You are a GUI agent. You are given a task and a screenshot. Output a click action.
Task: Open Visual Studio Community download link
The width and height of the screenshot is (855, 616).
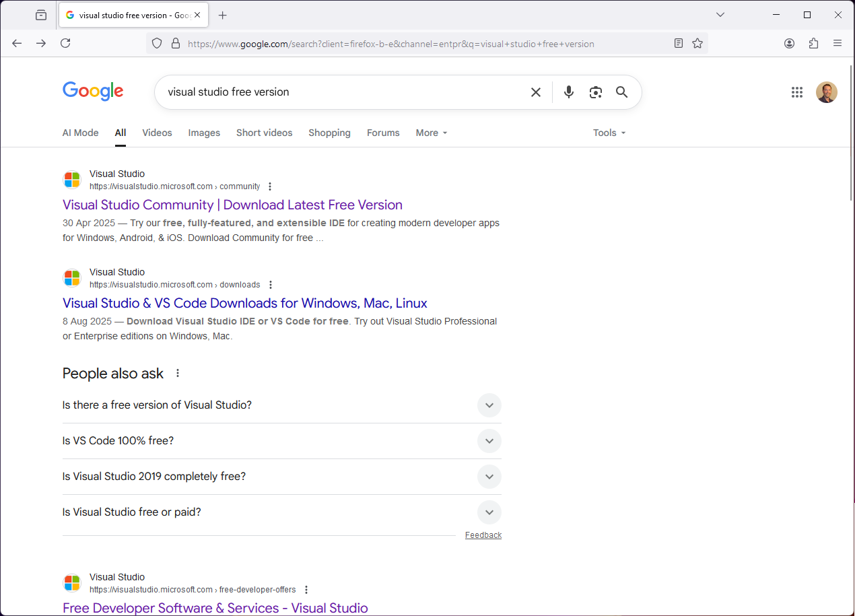[232, 205]
